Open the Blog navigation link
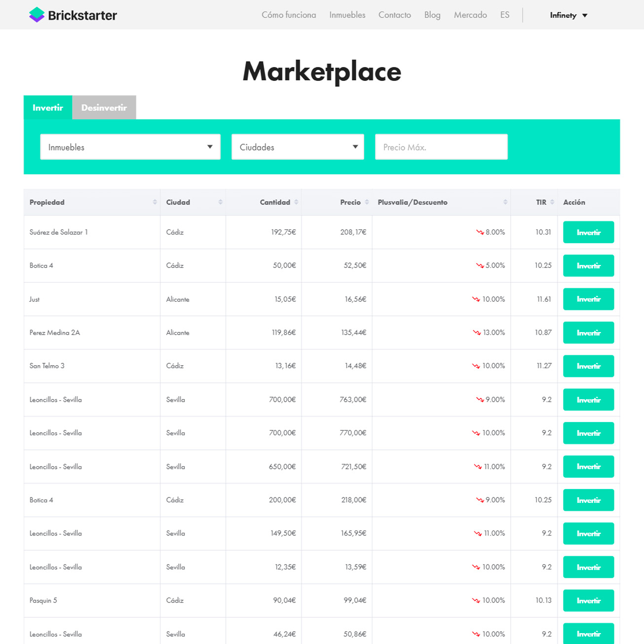The width and height of the screenshot is (644, 644). tap(432, 15)
